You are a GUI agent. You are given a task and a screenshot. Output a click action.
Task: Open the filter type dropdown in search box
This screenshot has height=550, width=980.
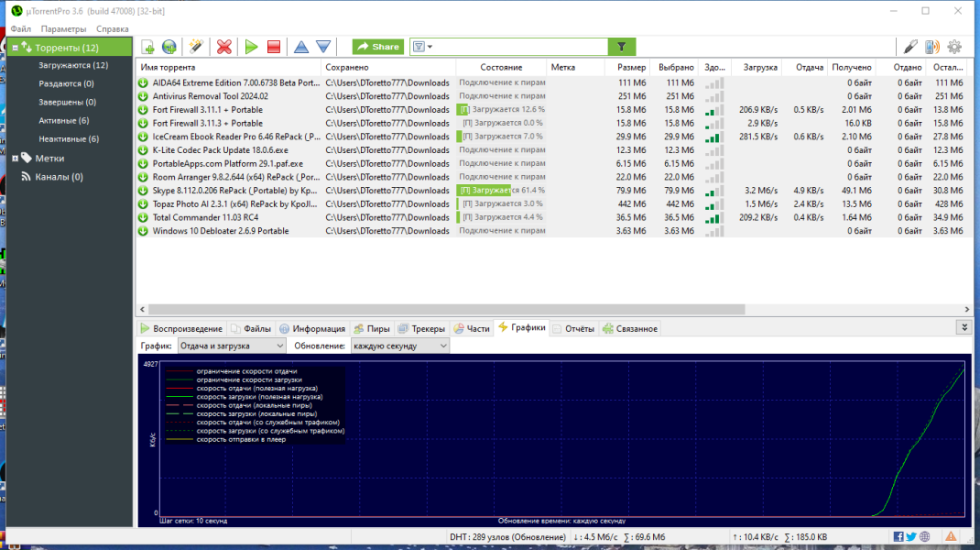pyautogui.click(x=422, y=47)
